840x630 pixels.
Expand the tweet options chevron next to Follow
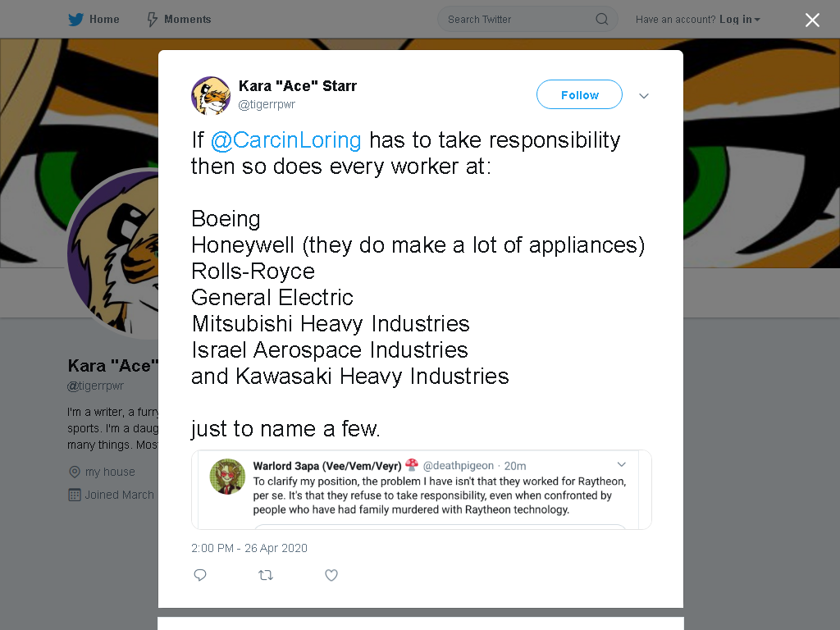coord(644,96)
